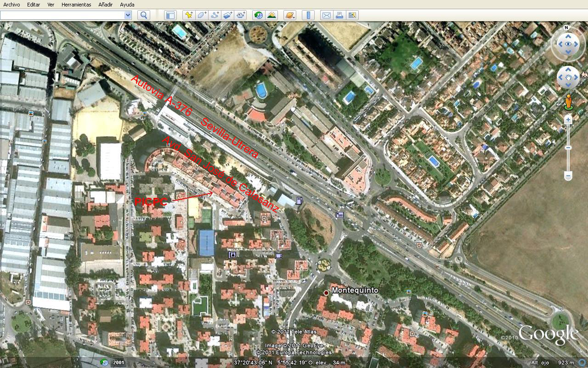Viewport: 588px width, 368px height.
Task: Open the Ver menu
Action: (x=51, y=4)
